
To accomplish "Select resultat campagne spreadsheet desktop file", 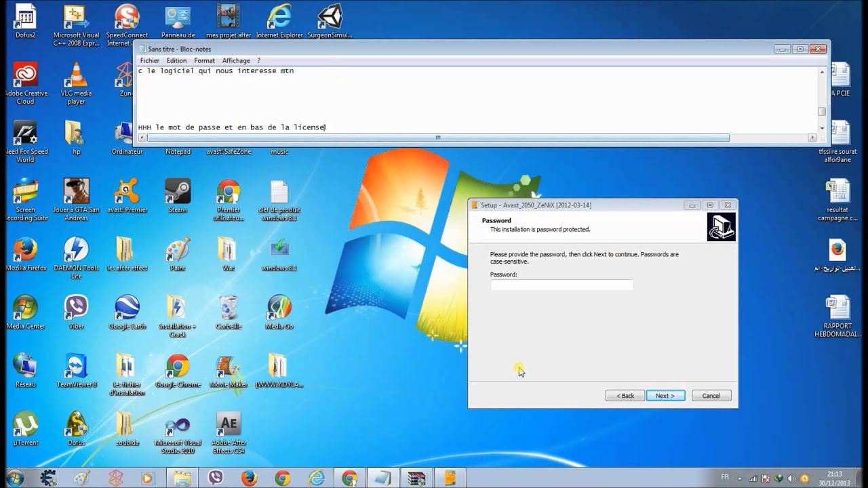I will [837, 200].
